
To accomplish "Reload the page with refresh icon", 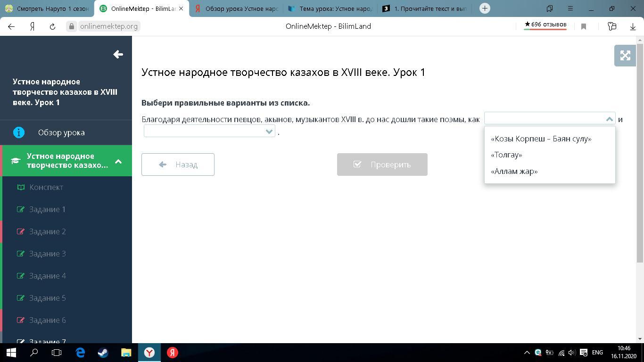I will pyautogui.click(x=52, y=26).
